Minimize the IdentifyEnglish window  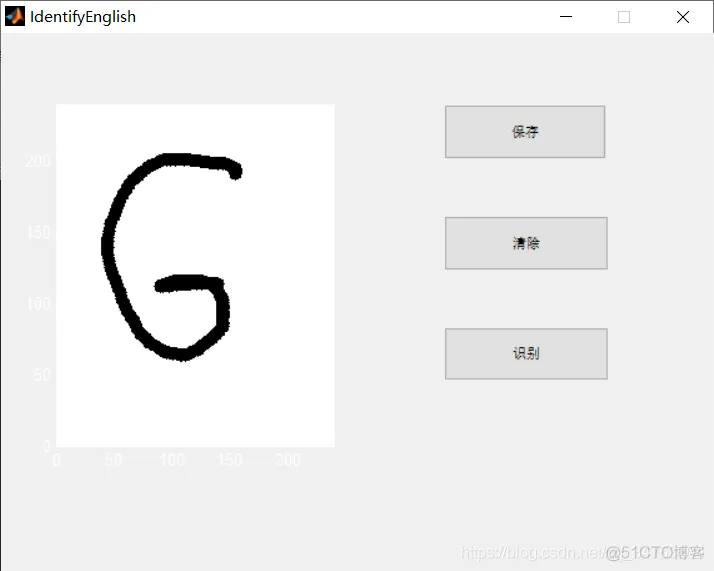click(x=566, y=17)
